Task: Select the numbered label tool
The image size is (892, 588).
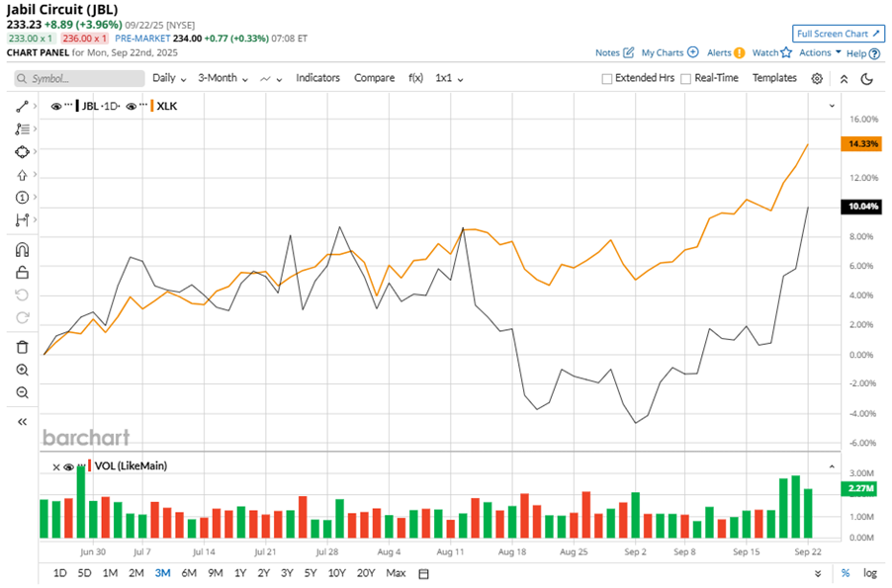Action: 22,198
